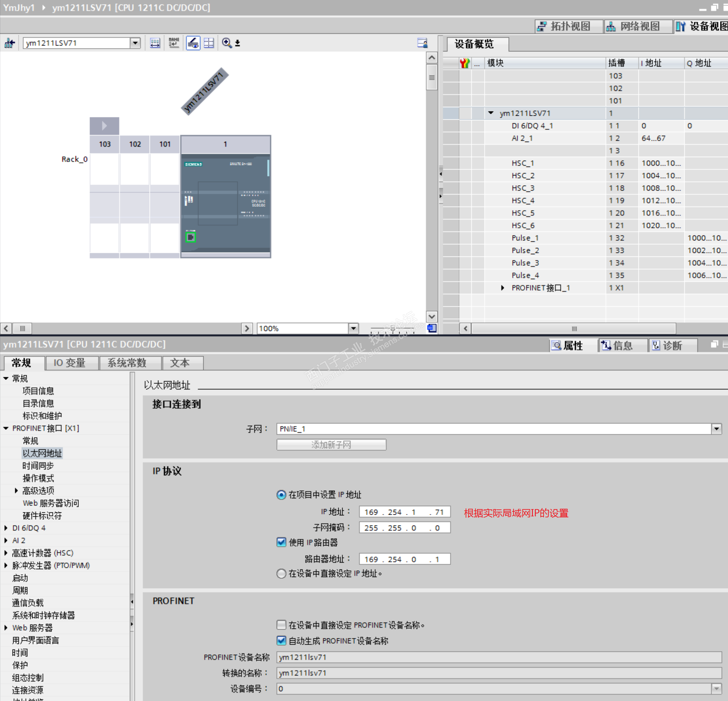Toggle the show address labels icon
728x701 pixels.
pyautogui.click(x=193, y=43)
